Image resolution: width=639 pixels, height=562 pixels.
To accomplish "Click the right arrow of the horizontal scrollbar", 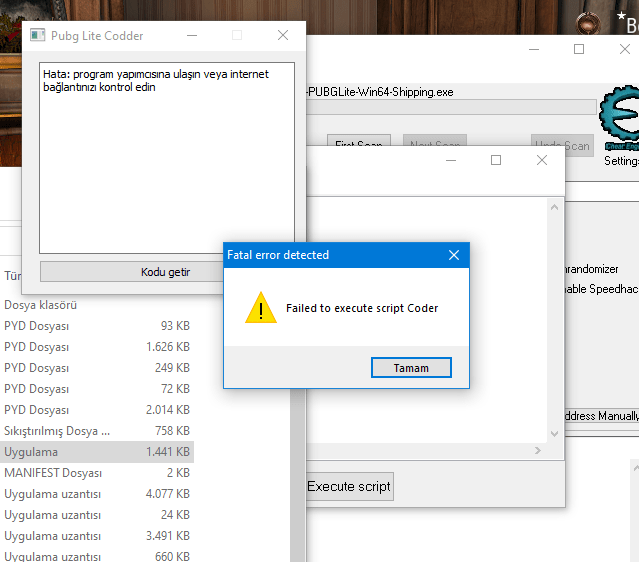I will point(538,450).
